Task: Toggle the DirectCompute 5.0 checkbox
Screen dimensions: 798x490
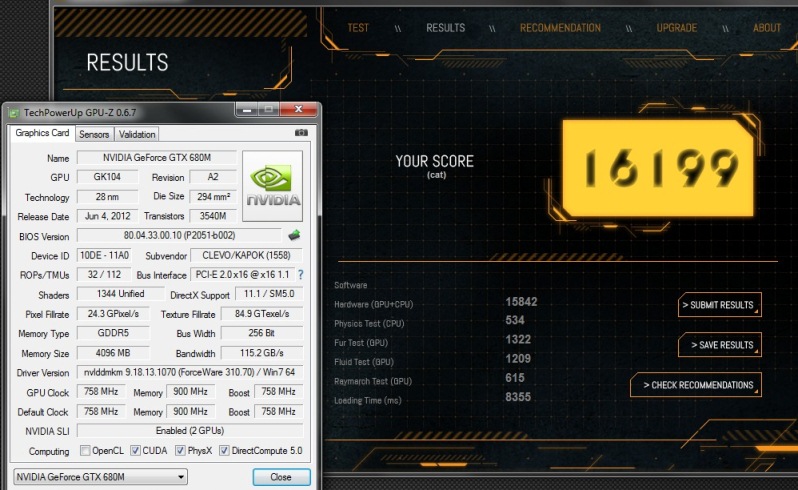Action: [224, 450]
